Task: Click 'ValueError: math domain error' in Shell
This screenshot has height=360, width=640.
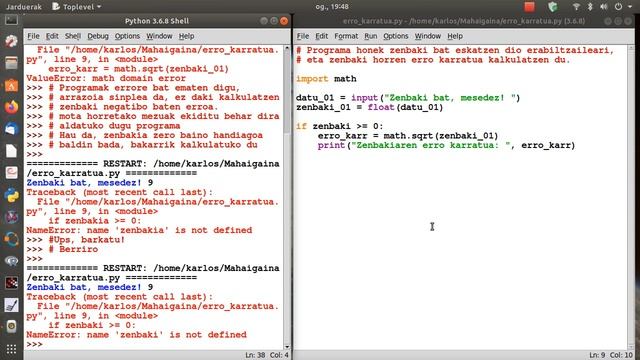Action: click(x=106, y=78)
